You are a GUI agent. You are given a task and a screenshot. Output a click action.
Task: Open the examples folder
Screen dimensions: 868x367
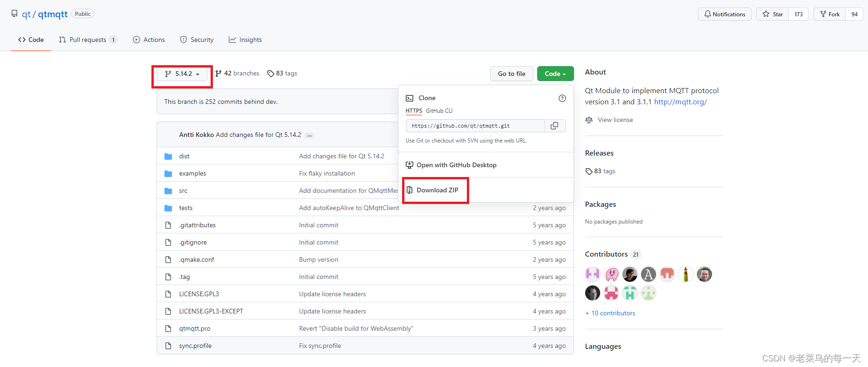pos(192,174)
